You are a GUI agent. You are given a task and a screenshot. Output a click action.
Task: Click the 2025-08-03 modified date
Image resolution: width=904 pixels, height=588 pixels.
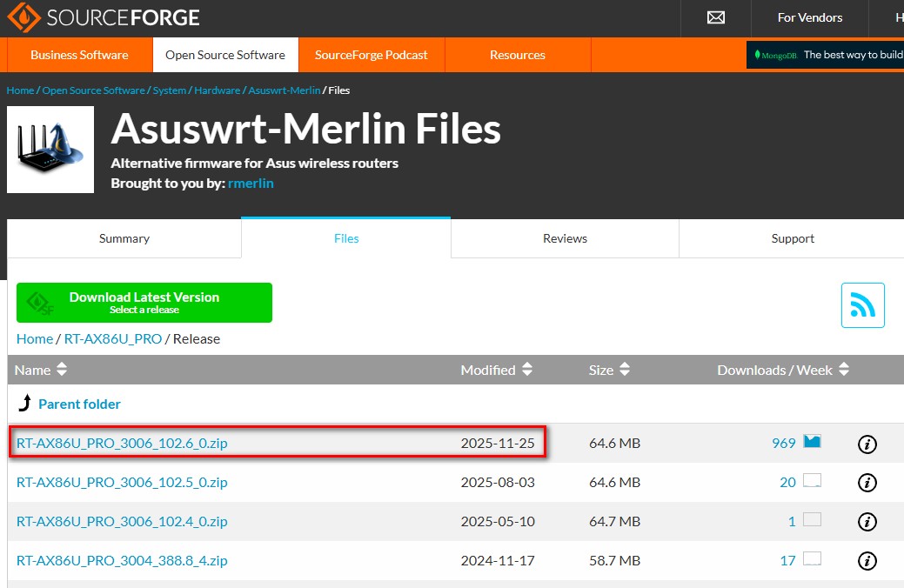[x=498, y=483]
